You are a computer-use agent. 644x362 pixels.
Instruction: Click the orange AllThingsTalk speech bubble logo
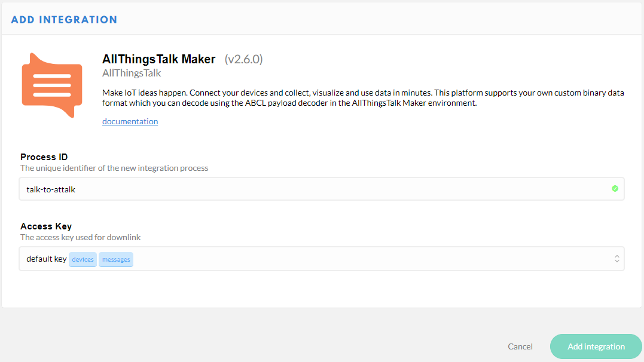click(x=51, y=85)
